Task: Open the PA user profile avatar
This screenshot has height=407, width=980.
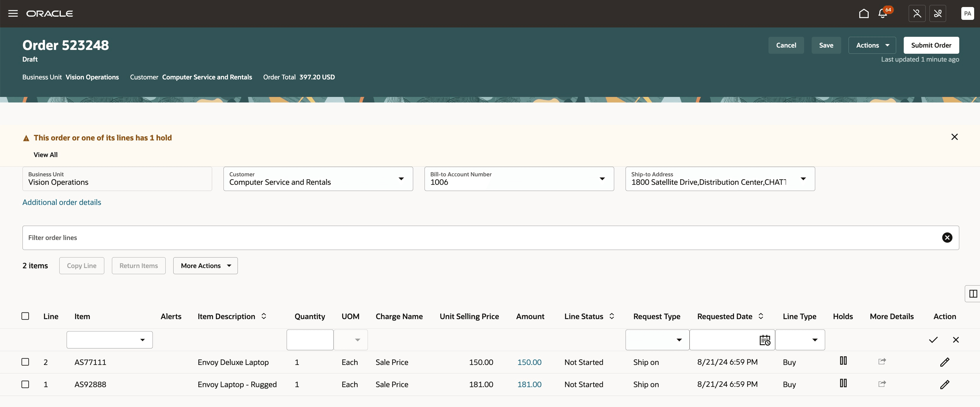Action: 967,14
